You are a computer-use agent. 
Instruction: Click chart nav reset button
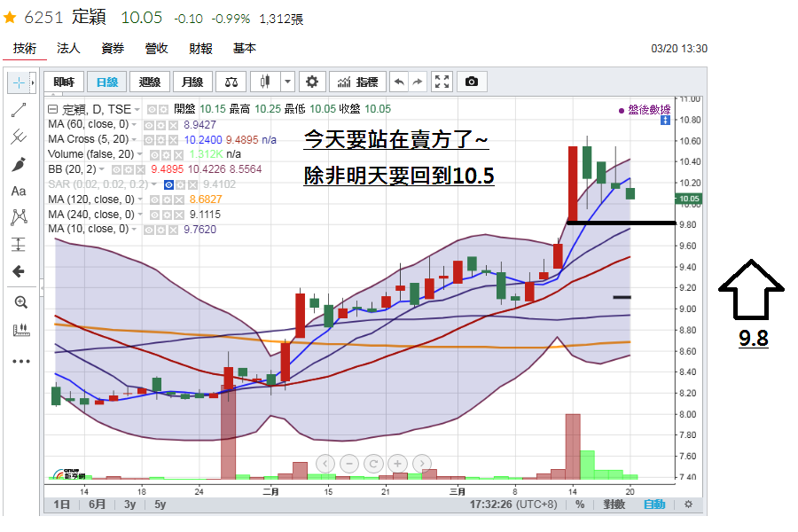coord(373,464)
